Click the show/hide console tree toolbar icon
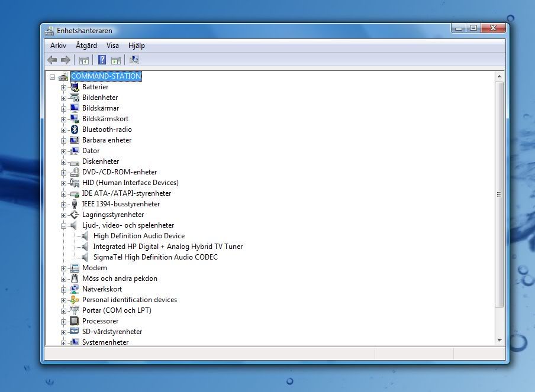The image size is (535, 392). pyautogui.click(x=84, y=60)
